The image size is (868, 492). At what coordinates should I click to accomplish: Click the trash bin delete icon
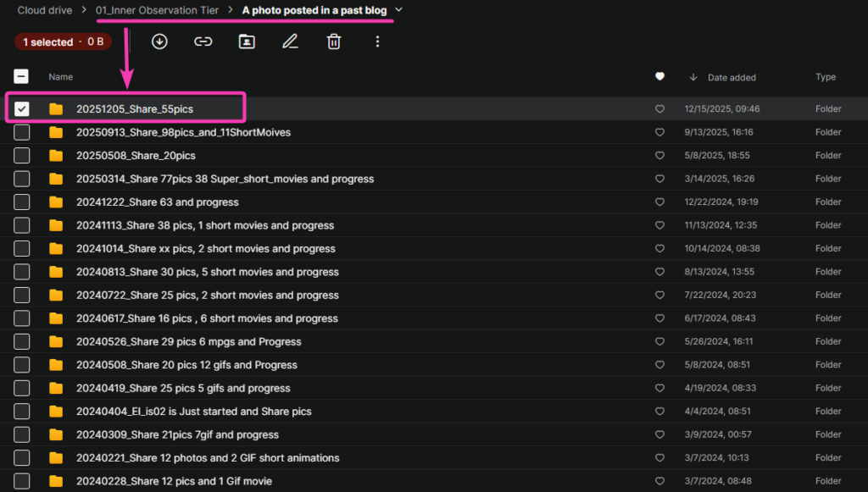(x=334, y=41)
